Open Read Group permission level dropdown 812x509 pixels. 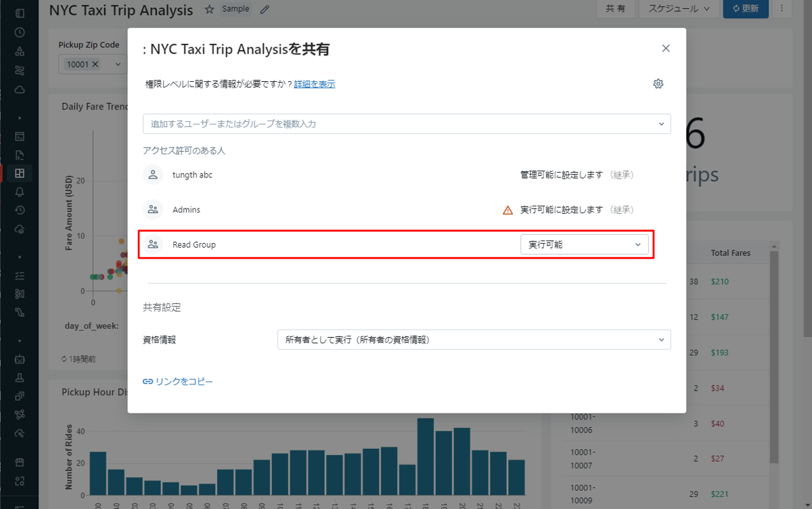(x=584, y=245)
